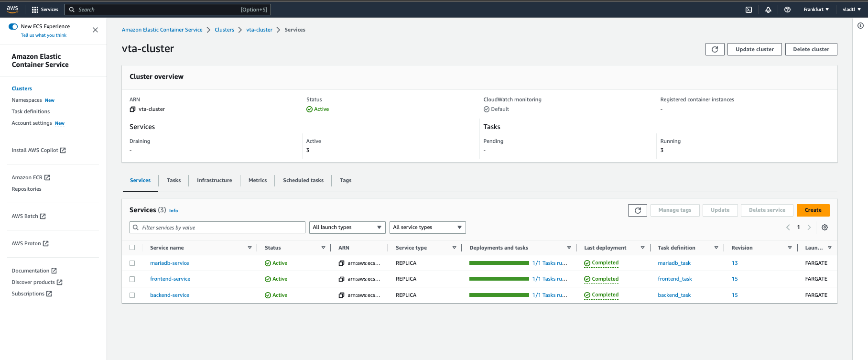This screenshot has width=868, height=360.
Task: Open Task definitions in the sidebar
Action: (x=31, y=111)
